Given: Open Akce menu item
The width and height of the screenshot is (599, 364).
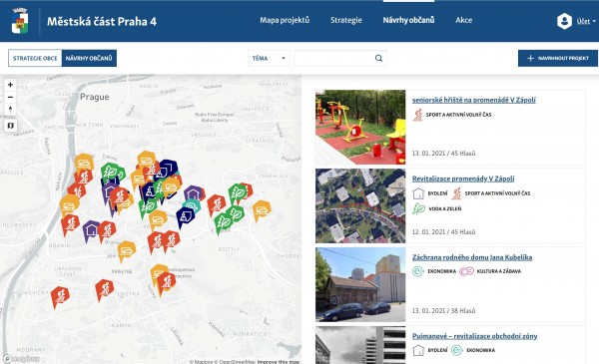Looking at the screenshot, I should click(x=464, y=20).
